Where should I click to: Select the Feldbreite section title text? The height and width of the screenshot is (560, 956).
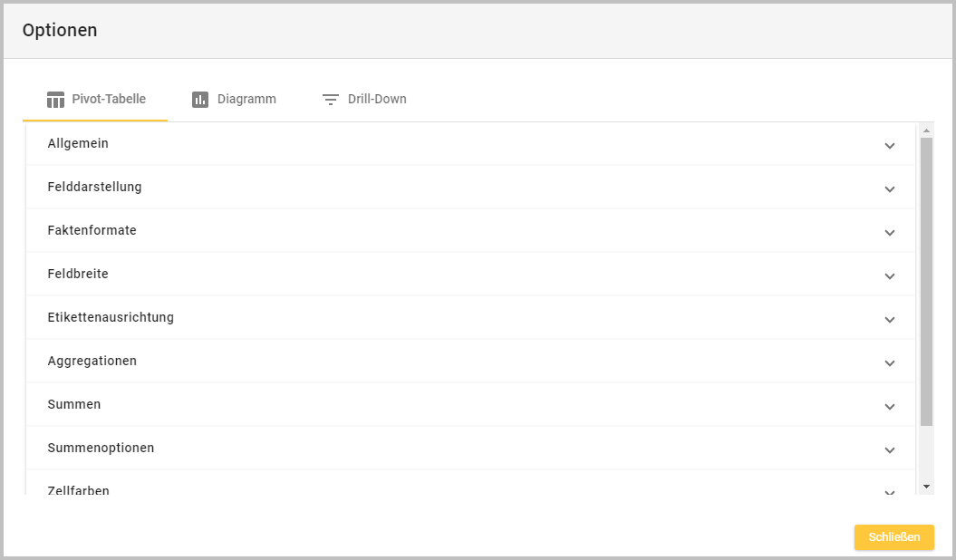pyautogui.click(x=78, y=274)
